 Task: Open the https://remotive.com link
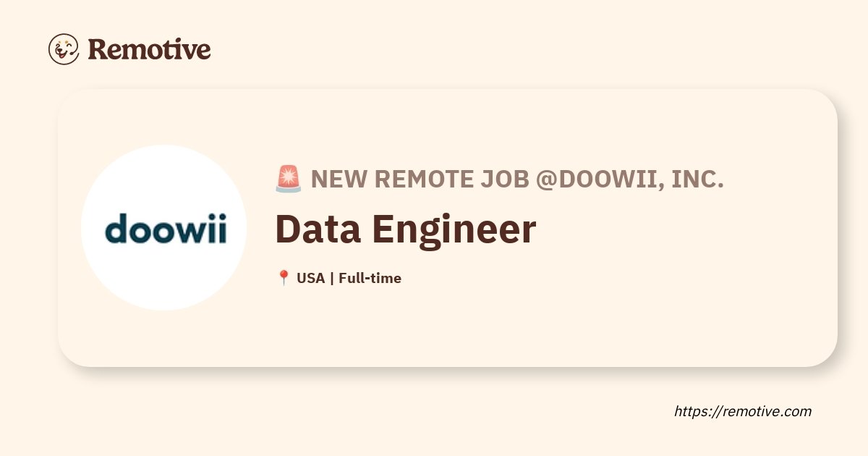tap(743, 411)
